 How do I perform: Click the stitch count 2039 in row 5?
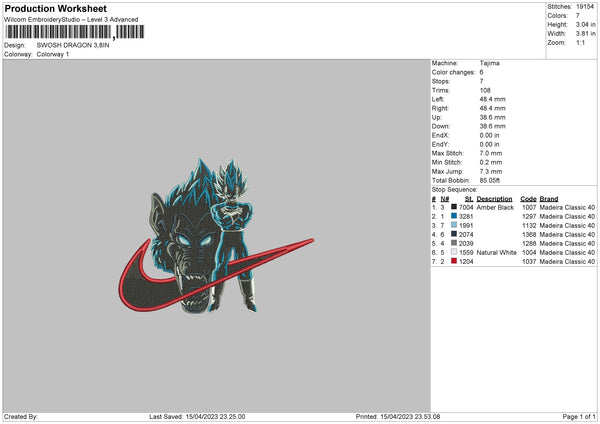click(466, 243)
